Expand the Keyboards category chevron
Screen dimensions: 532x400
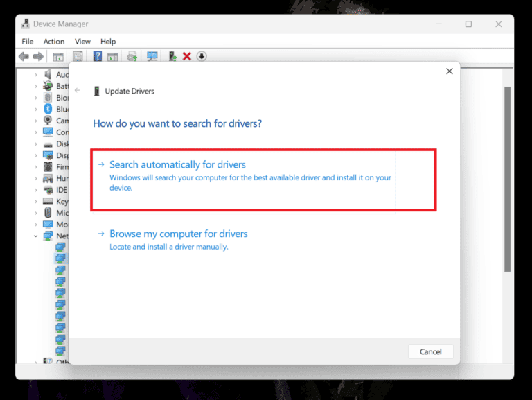pyautogui.click(x=36, y=202)
